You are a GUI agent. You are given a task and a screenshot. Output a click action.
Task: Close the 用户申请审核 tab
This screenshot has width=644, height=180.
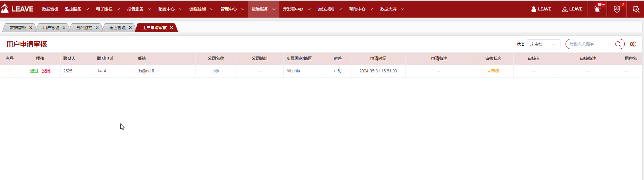[171, 28]
